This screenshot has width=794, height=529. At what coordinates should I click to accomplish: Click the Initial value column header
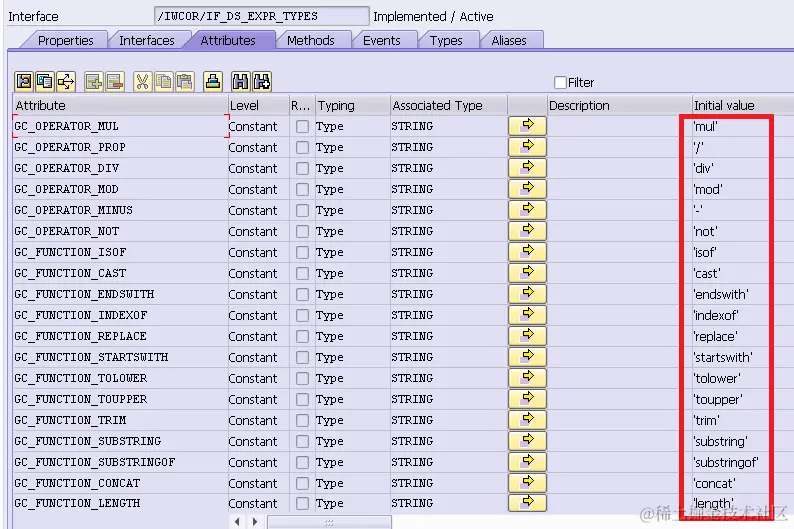click(x=742, y=105)
